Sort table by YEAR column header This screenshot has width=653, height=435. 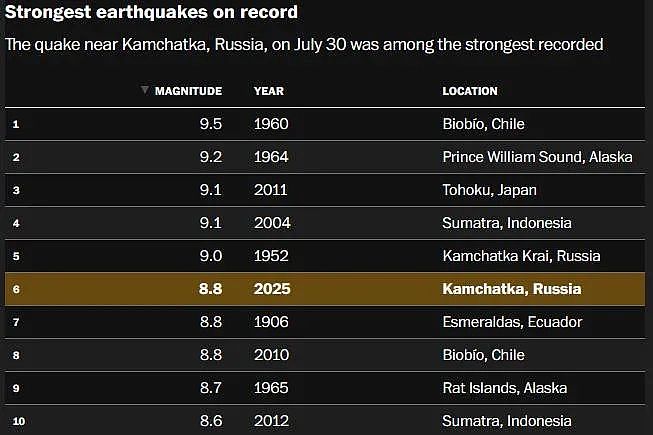pyautogui.click(x=269, y=91)
